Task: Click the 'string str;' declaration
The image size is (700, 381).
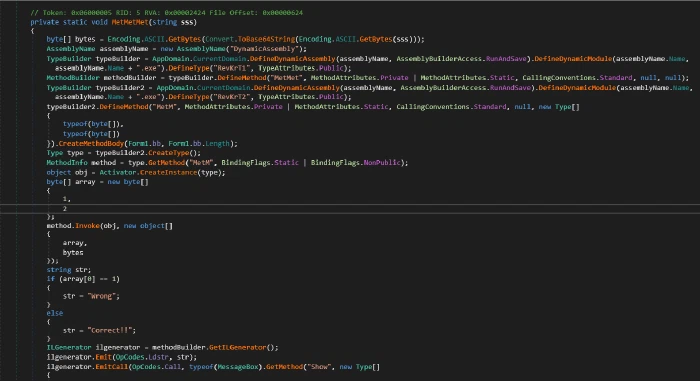Action: [x=69, y=270]
